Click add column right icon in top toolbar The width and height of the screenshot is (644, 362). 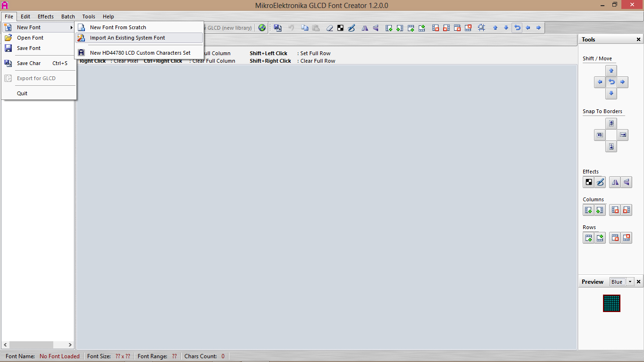[x=389, y=28]
